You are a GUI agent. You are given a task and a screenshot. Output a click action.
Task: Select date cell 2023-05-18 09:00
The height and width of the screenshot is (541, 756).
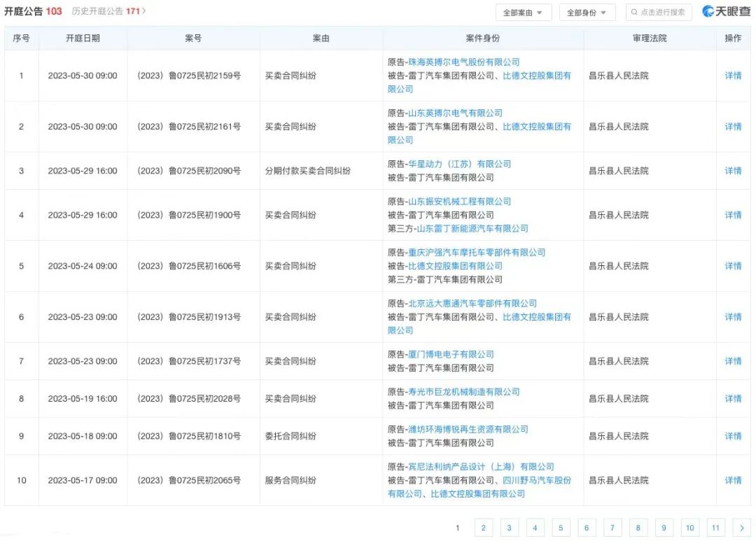tap(83, 436)
